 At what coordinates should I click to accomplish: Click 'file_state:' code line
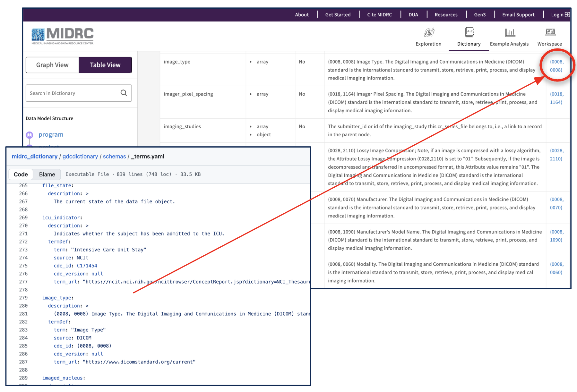[x=58, y=185]
